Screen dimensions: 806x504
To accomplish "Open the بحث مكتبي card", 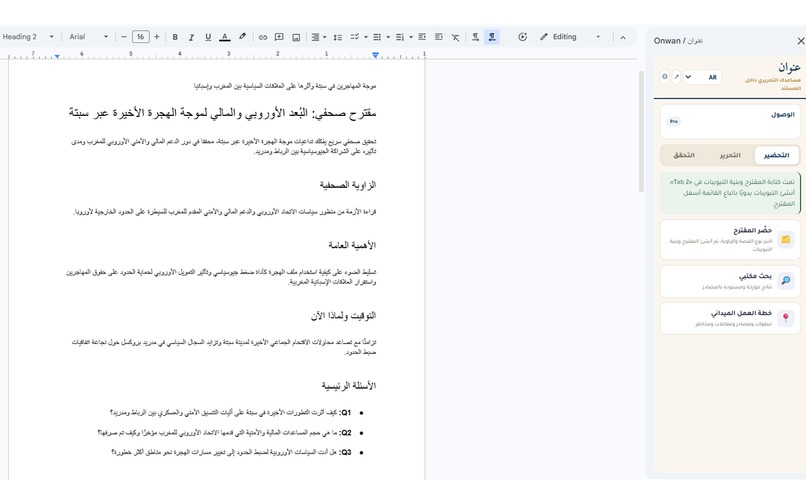I will point(730,281).
